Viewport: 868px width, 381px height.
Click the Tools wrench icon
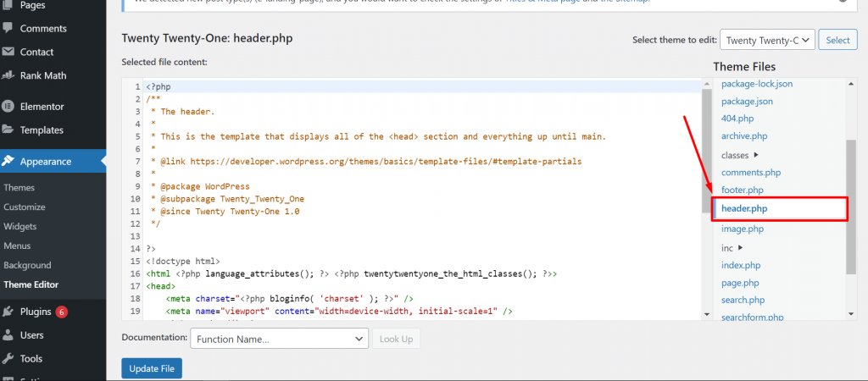8,359
